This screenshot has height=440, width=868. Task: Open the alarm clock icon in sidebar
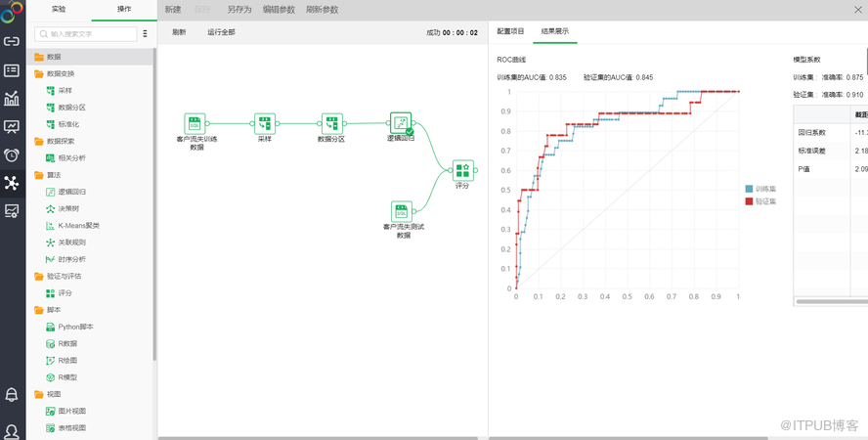pos(11,154)
